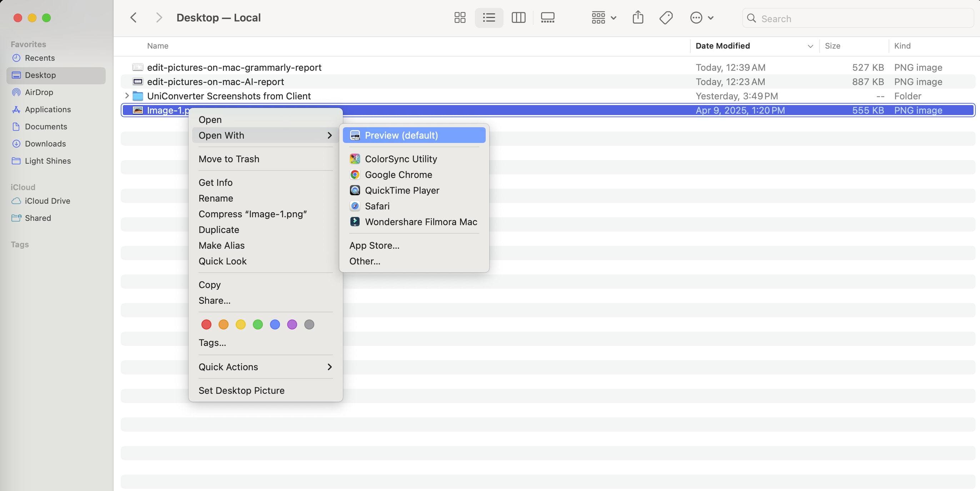
Task: Click the Edit Tags toolbar icon
Action: (666, 18)
